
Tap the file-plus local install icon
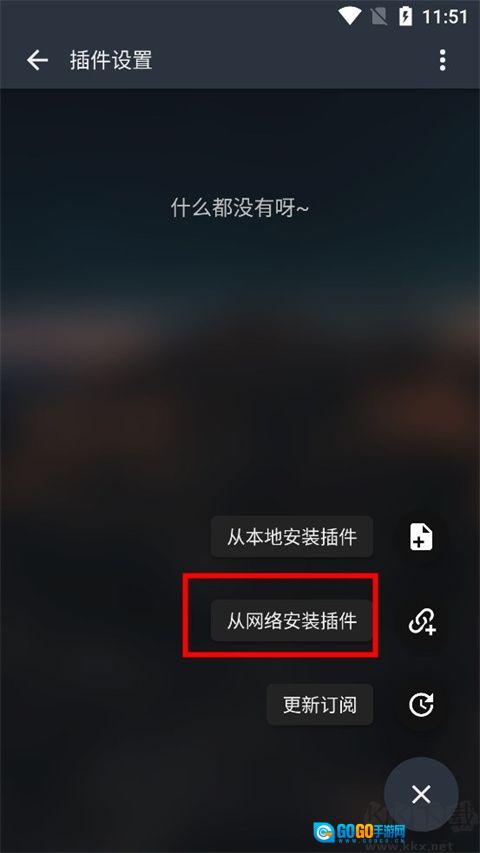pyautogui.click(x=421, y=536)
